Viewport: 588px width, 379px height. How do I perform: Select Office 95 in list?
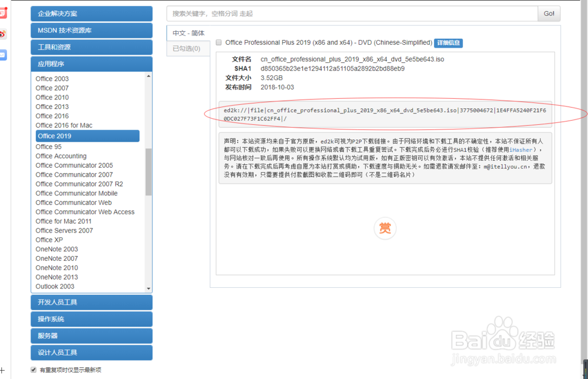[x=48, y=147]
